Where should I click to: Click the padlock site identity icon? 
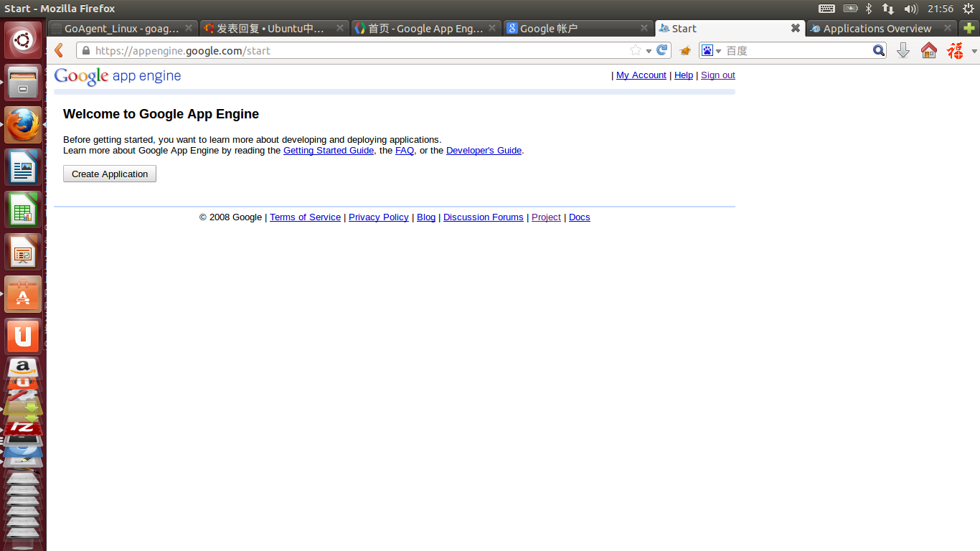86,50
